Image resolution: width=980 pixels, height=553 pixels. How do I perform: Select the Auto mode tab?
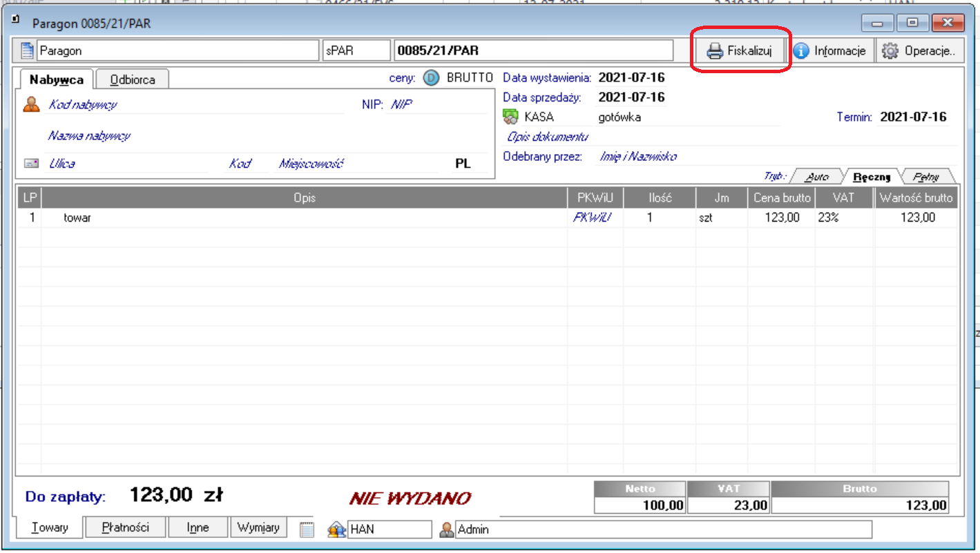tap(817, 177)
